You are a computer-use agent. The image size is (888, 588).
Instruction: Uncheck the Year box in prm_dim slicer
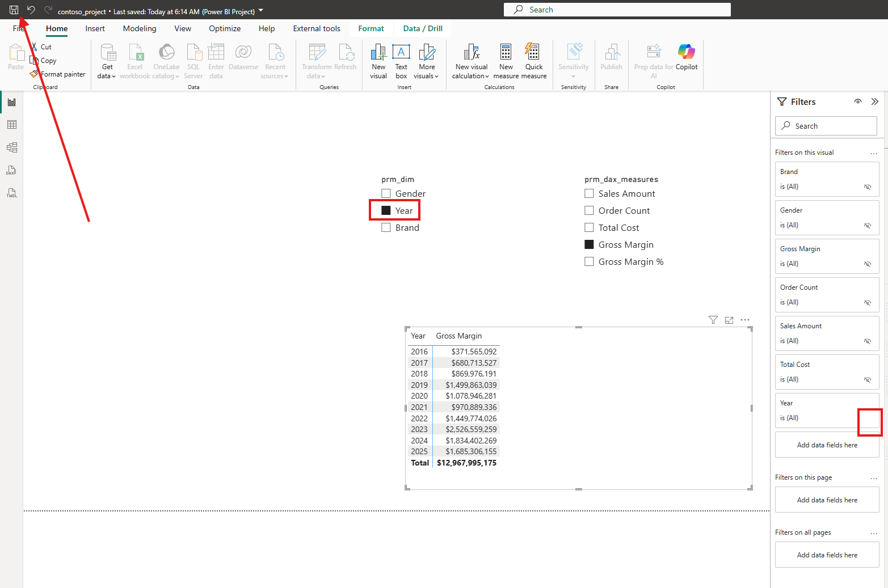386,210
